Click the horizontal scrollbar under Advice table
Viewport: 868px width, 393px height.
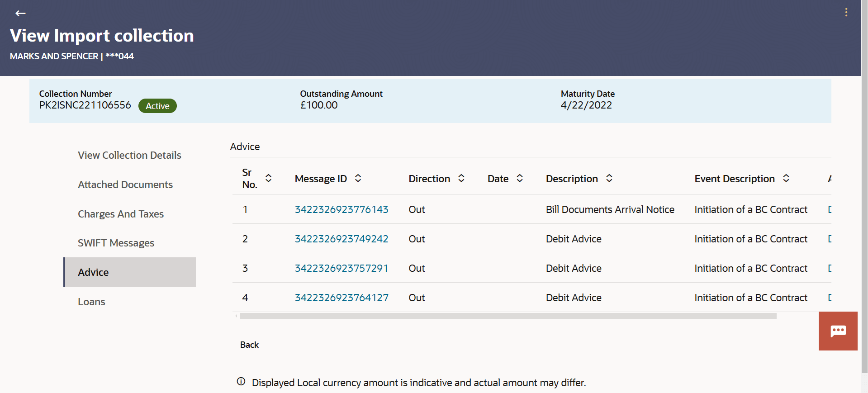click(508, 316)
